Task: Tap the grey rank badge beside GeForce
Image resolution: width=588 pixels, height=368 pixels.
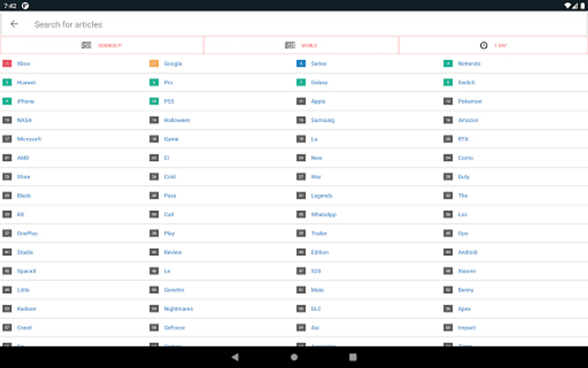Action: click(x=154, y=328)
